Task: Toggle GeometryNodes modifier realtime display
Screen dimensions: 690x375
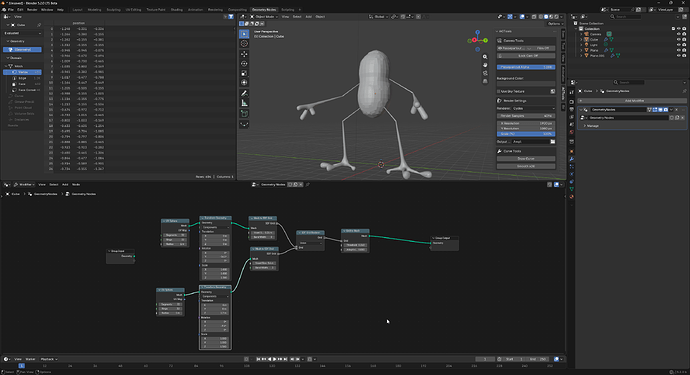Action: pos(660,110)
